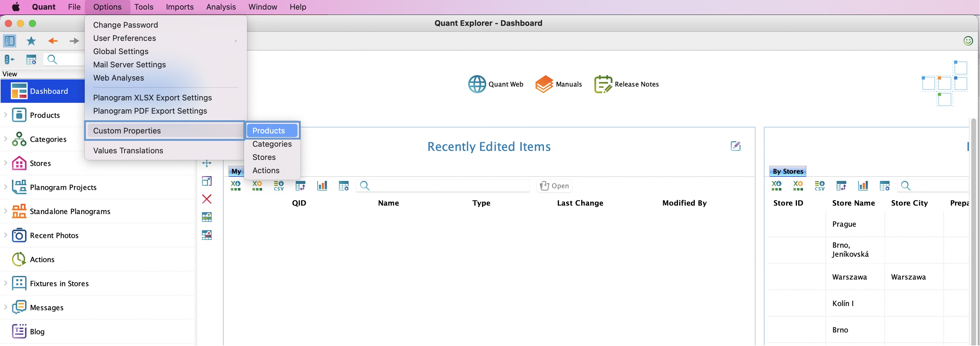The image size is (980, 346).
Task: Choose Change Password from Options menu
Action: pyautogui.click(x=126, y=25)
